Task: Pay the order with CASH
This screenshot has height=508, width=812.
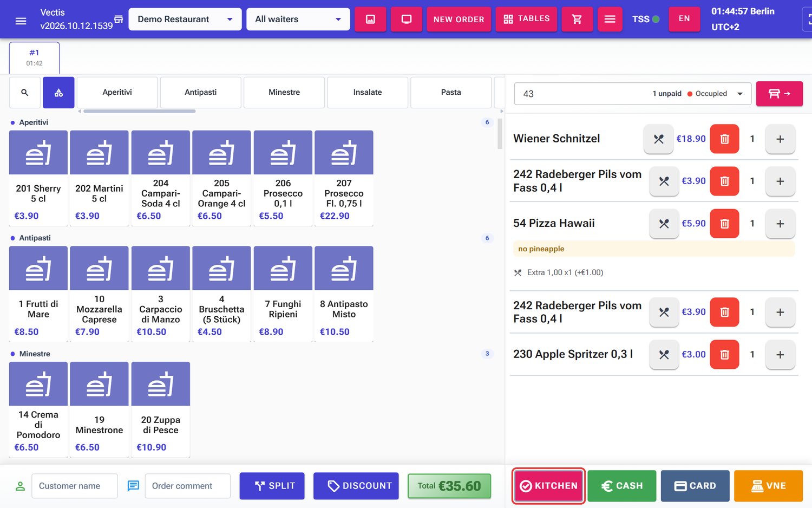Action: (x=622, y=486)
